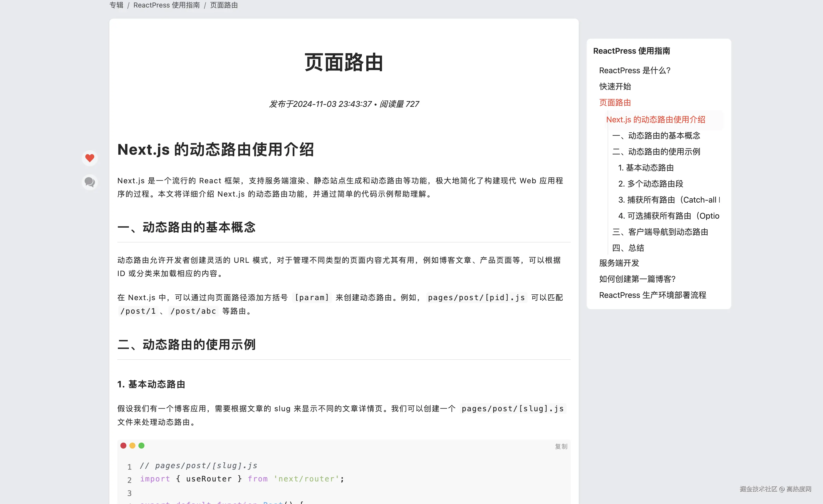Copy code with 复制 button
The image size is (823, 504).
(561, 446)
